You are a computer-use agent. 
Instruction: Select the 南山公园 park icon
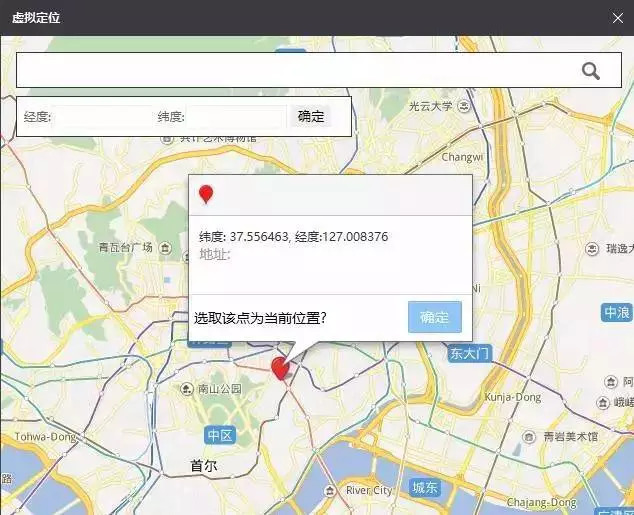click(x=186, y=389)
